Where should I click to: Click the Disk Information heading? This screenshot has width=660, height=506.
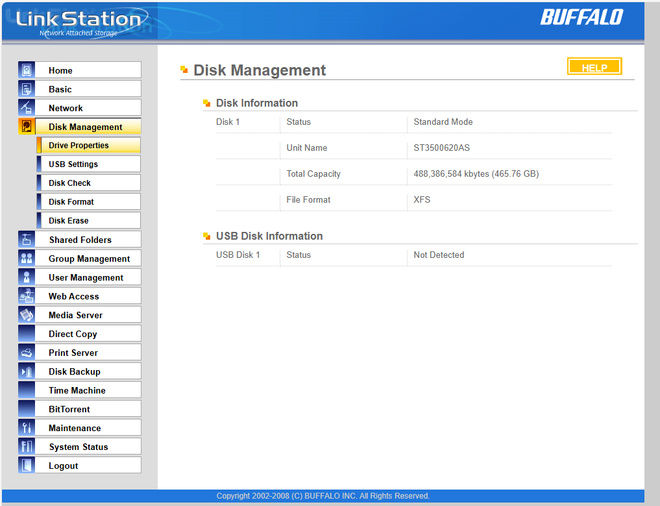(257, 103)
